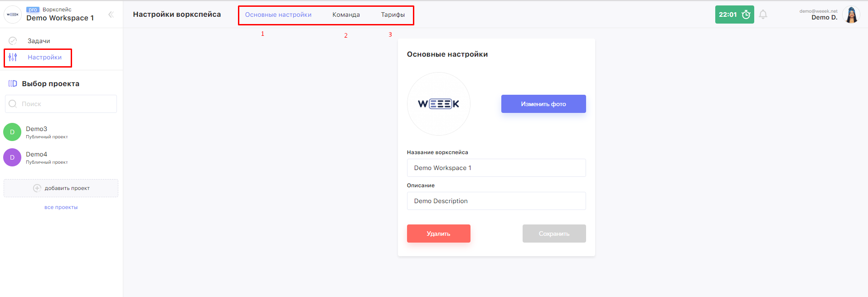Screen dimensions: 868x297
Task: Open notifications bell
Action: tap(763, 15)
